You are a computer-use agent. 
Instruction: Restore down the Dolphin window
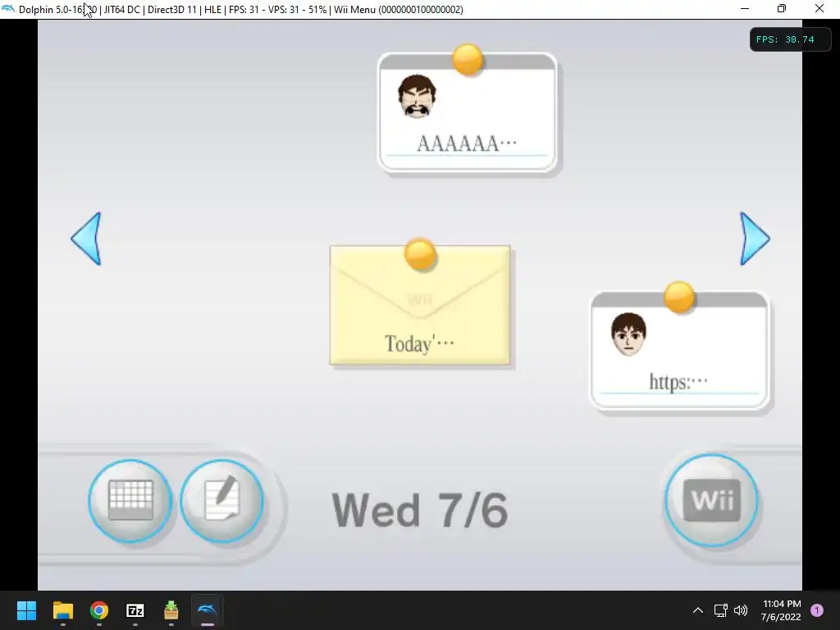point(782,8)
